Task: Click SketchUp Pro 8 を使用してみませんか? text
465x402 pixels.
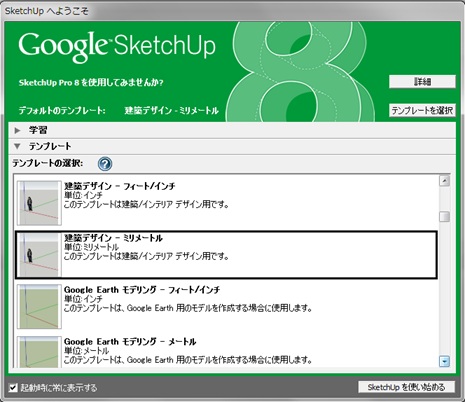Action: 91,82
